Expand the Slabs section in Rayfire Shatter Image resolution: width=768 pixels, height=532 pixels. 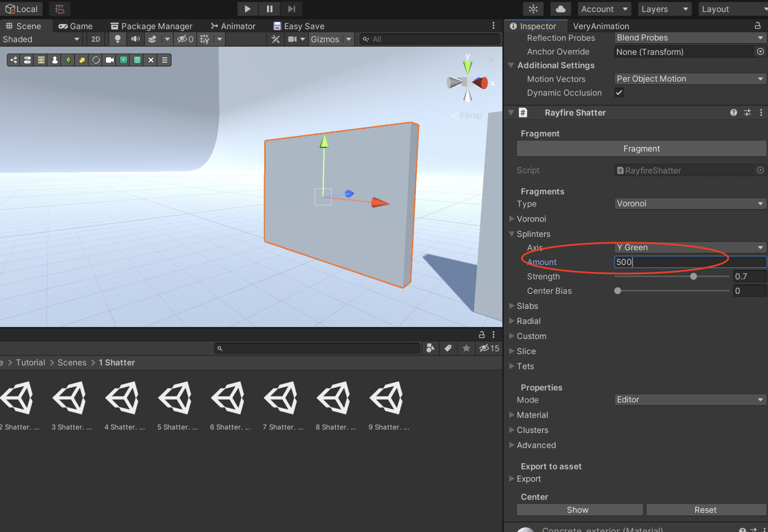(527, 306)
